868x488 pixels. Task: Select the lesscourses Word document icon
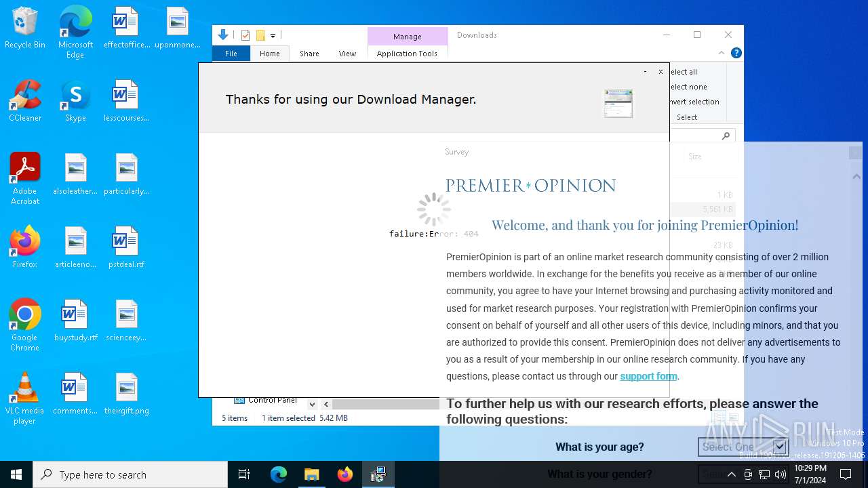coord(126,101)
